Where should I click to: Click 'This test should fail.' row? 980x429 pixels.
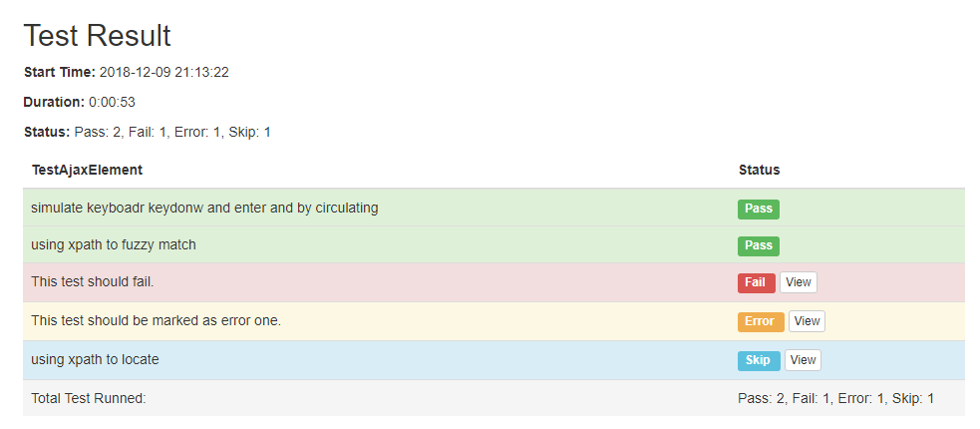coord(493,282)
